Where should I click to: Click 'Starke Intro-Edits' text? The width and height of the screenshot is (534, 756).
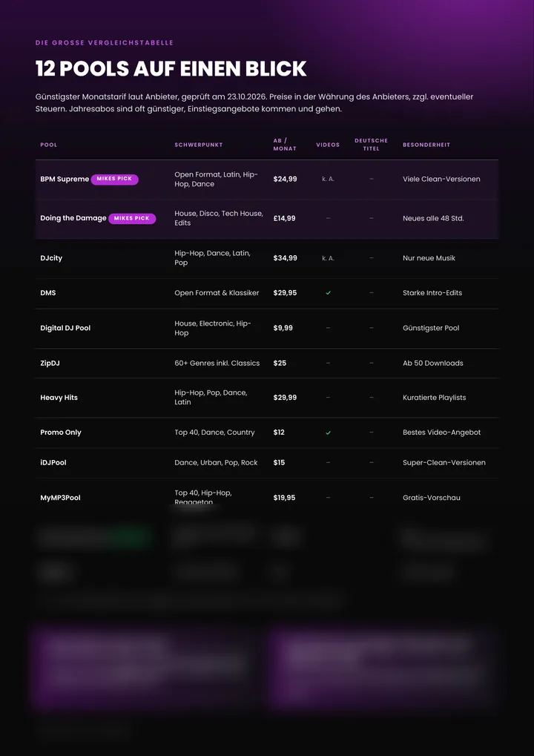(x=432, y=292)
